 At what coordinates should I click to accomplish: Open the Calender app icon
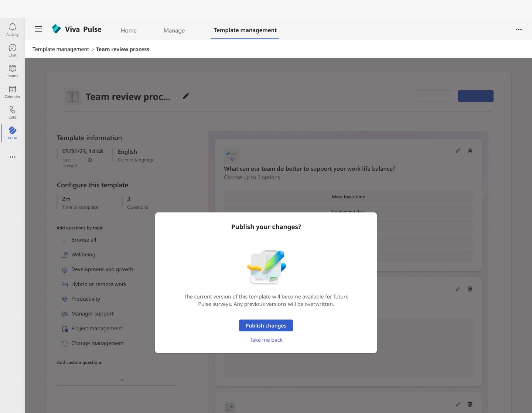click(x=13, y=92)
